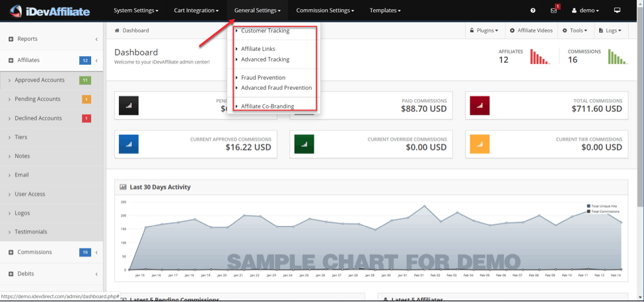Open the System Settings dropdown
This screenshot has width=644, height=302.
point(136,11)
